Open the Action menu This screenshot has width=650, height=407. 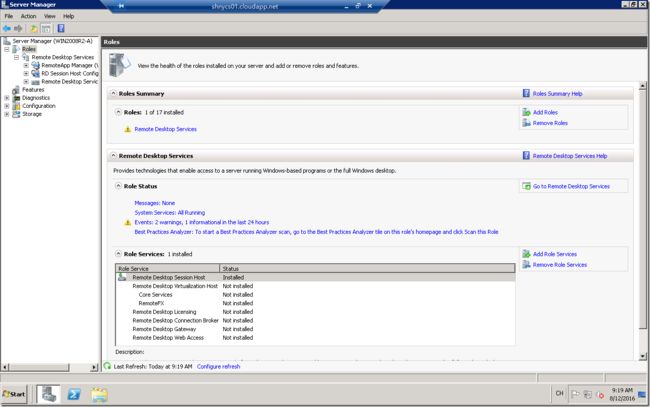pyautogui.click(x=28, y=16)
